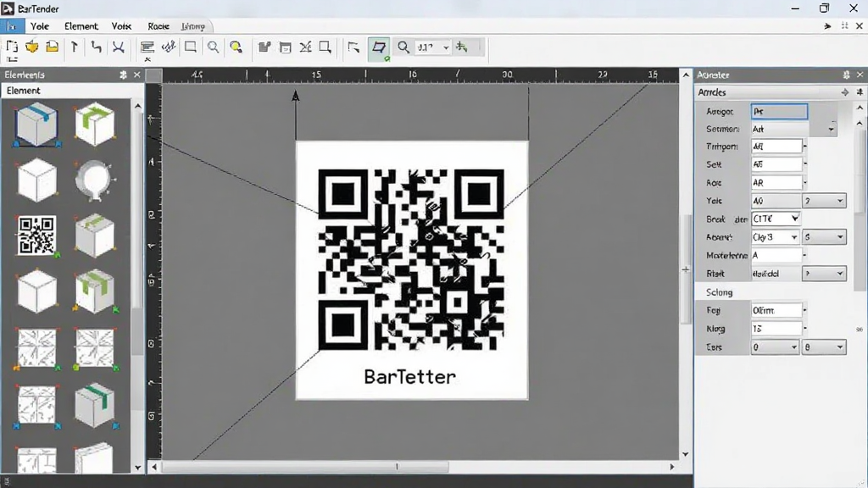
Task: Click the Matefeme input field
Action: point(776,255)
